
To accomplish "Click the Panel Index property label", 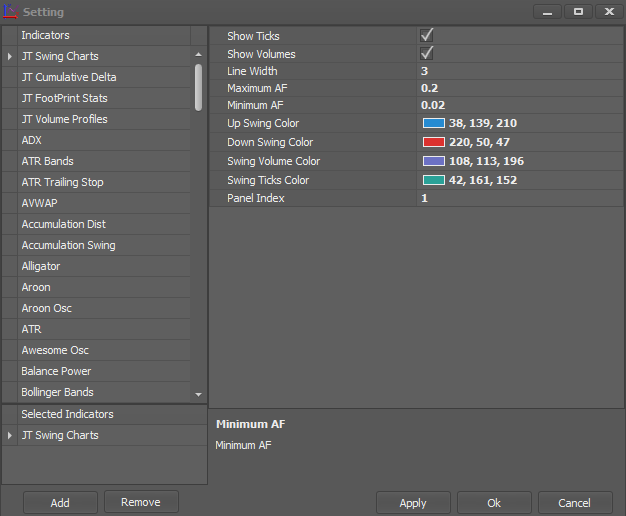I will click(256, 198).
